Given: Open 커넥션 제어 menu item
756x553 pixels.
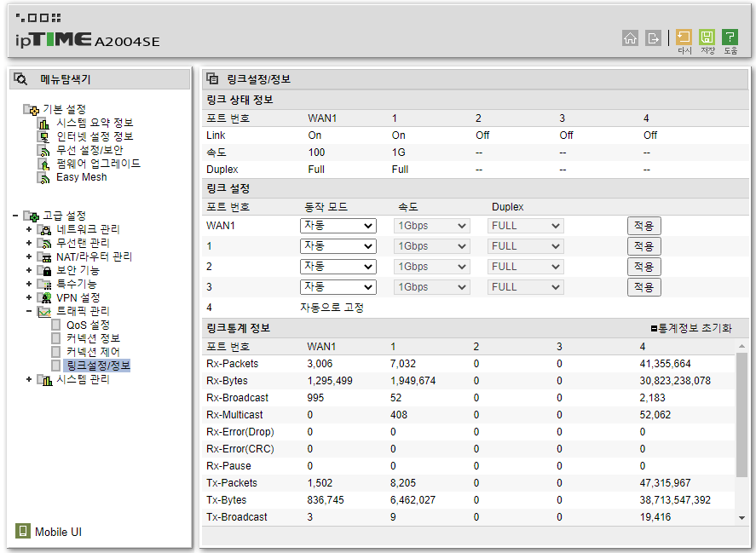Looking at the screenshot, I should coord(93,352).
